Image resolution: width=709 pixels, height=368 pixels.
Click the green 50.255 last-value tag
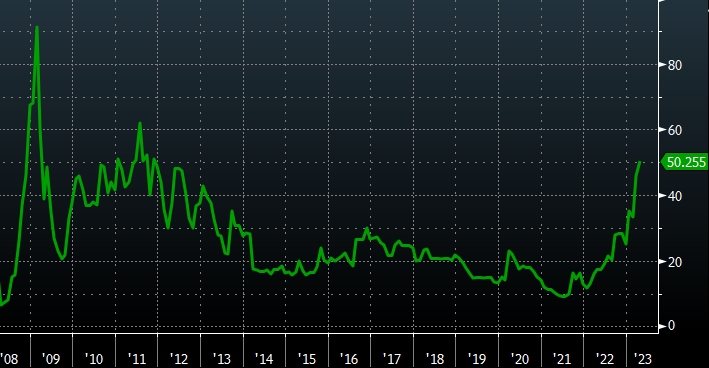click(685, 162)
